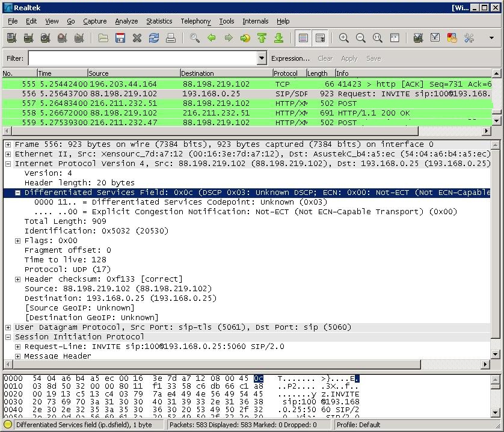
Task: Collapse the Internet Protocol Version 4 node
Action: click(x=8, y=164)
